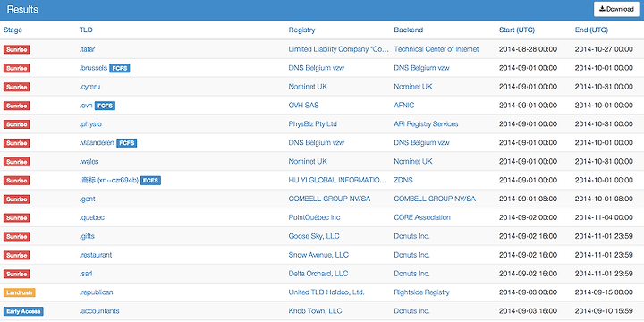Open the xn--czr694b TLD link
Screen dimensions: 644x322
[109, 181]
